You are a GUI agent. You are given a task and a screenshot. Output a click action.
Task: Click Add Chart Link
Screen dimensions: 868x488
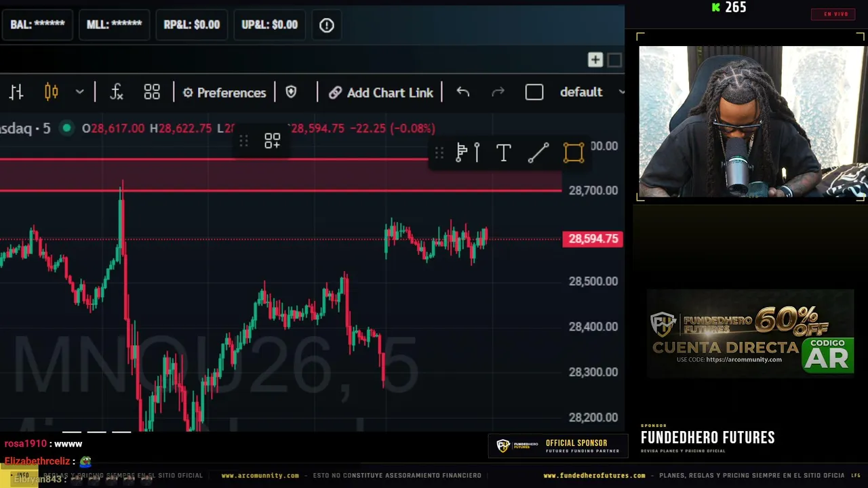point(381,92)
